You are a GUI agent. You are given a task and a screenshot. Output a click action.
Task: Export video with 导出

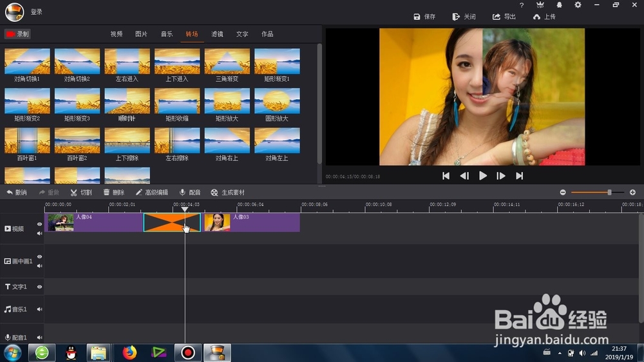pyautogui.click(x=504, y=17)
